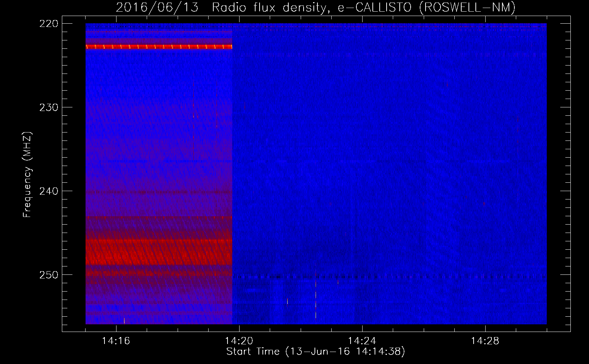The height and width of the screenshot is (364, 589).
Task: Click the 14:20 time axis label
Action: 239,341
